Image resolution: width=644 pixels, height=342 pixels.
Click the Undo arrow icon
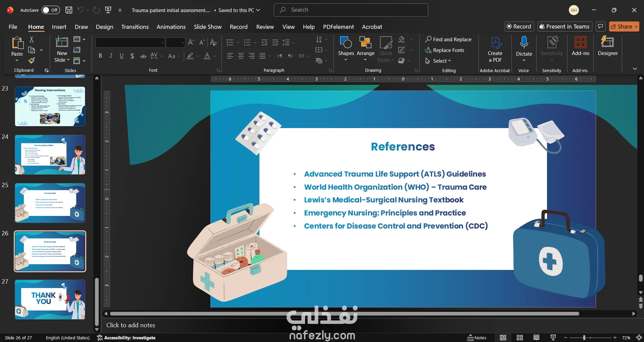[80, 10]
